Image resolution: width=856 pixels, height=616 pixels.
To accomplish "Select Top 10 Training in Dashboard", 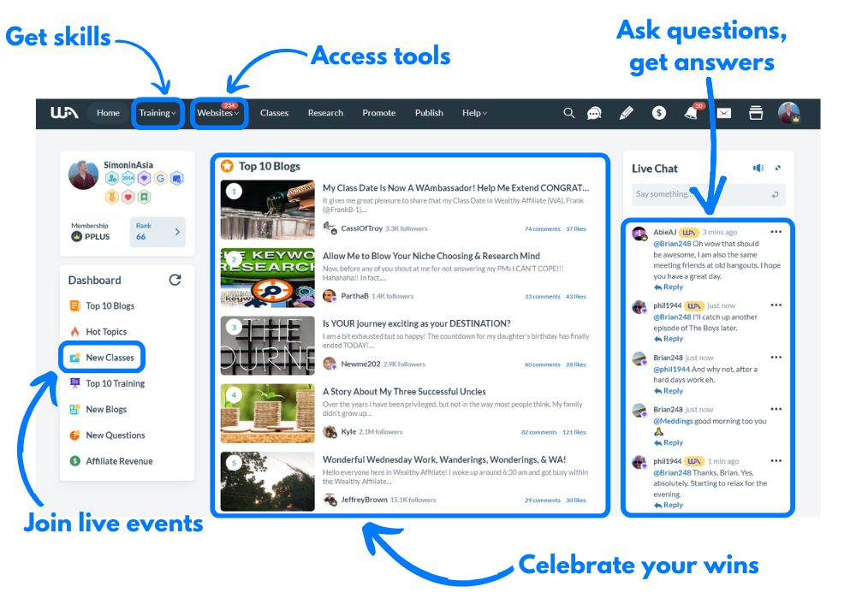I will tap(108, 383).
